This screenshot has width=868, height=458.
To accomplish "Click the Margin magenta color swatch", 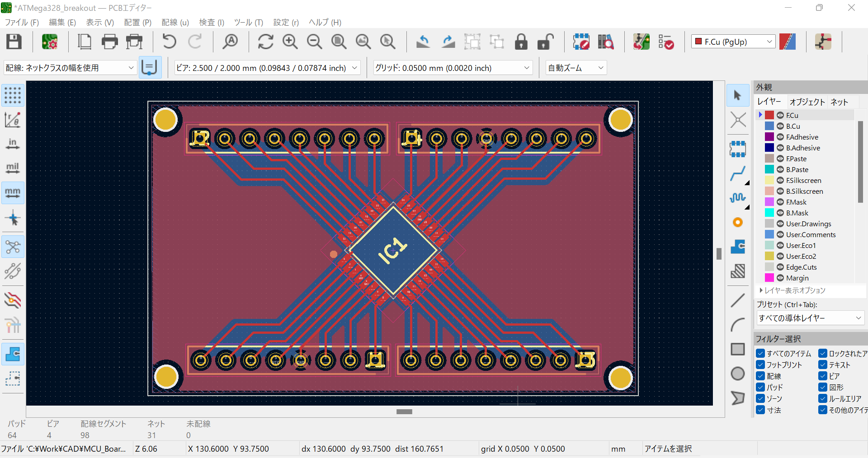I will click(769, 278).
